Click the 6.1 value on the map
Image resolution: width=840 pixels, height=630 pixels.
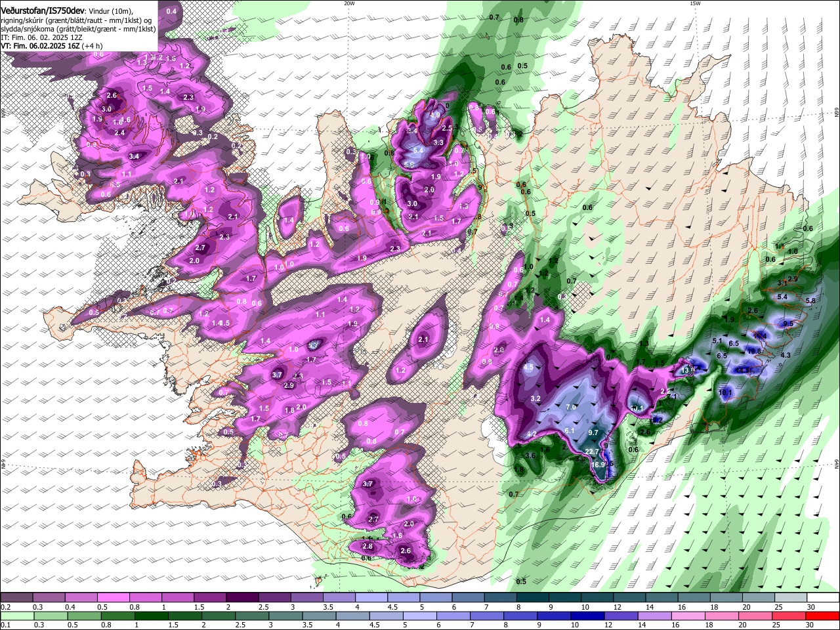pyautogui.click(x=570, y=430)
